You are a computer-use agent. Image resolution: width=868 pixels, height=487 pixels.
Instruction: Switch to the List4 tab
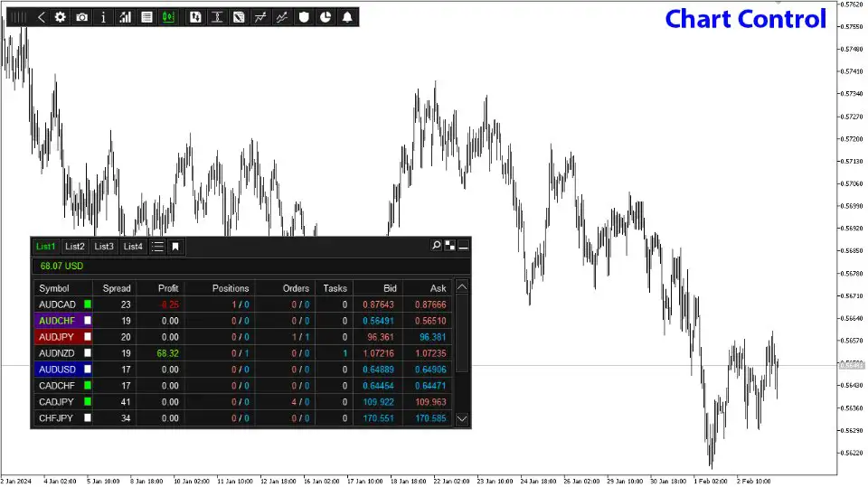coord(133,247)
